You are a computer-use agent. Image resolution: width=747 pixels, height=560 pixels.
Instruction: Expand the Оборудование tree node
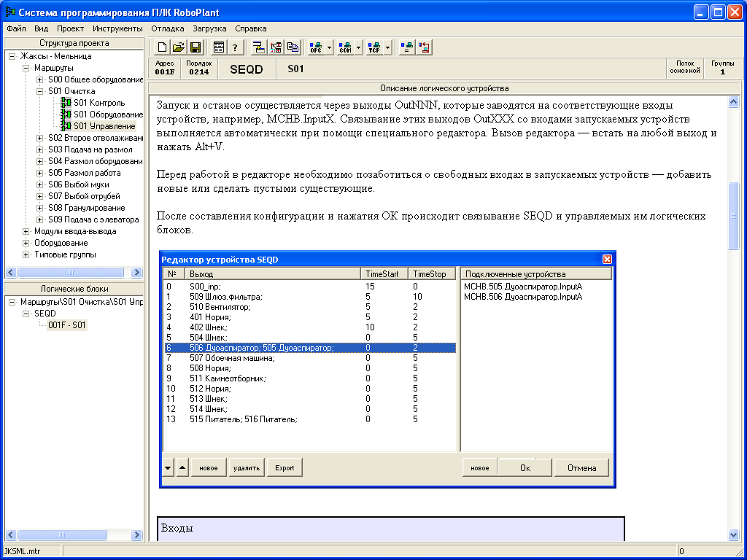click(27, 243)
